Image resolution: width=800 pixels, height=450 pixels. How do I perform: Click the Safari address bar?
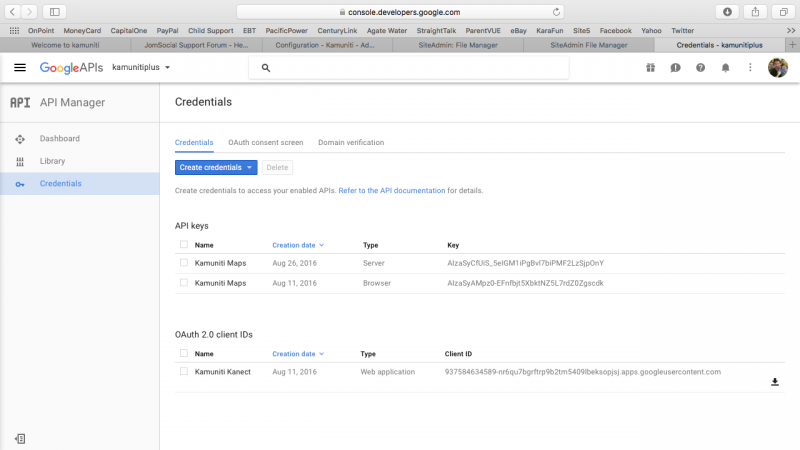point(401,12)
